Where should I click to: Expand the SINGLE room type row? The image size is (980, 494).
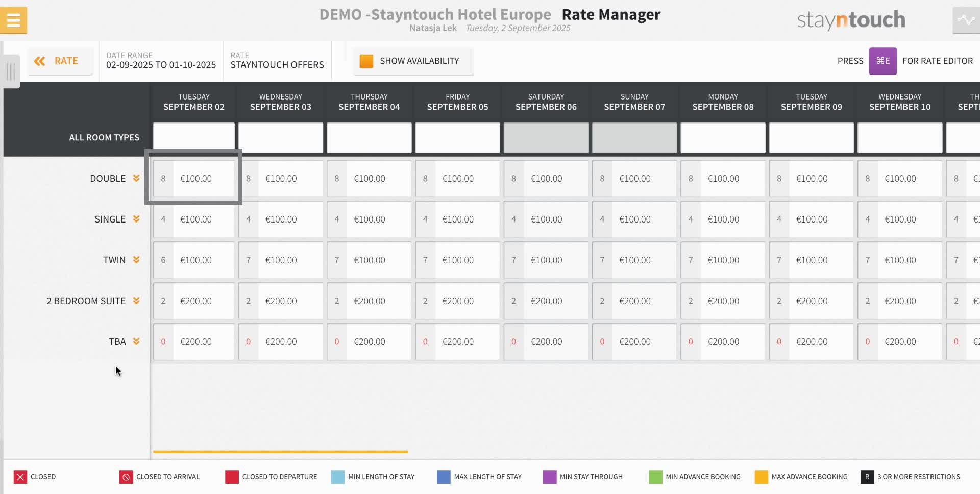[136, 219]
